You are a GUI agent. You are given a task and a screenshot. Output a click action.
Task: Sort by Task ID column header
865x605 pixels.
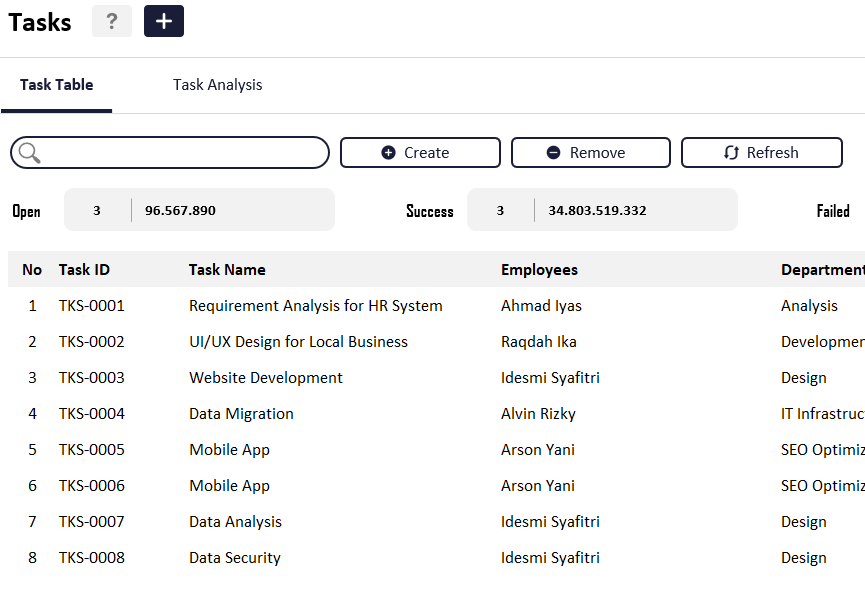point(84,269)
